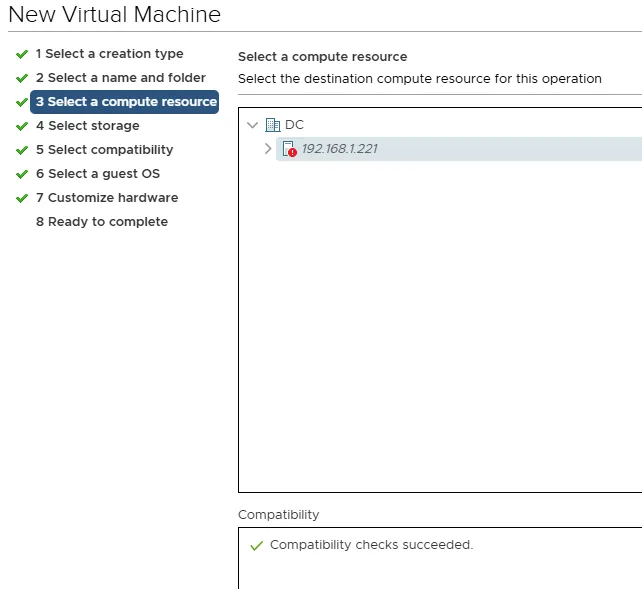Screen dimensions: 642x589
Task: Click the green checkmark next to Select a guest OS
Action: coord(22,174)
